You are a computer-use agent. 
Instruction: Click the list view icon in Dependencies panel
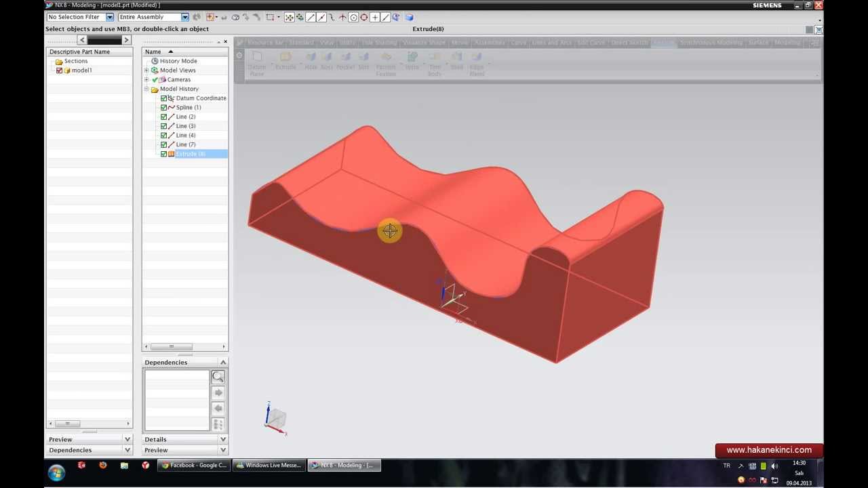click(218, 424)
